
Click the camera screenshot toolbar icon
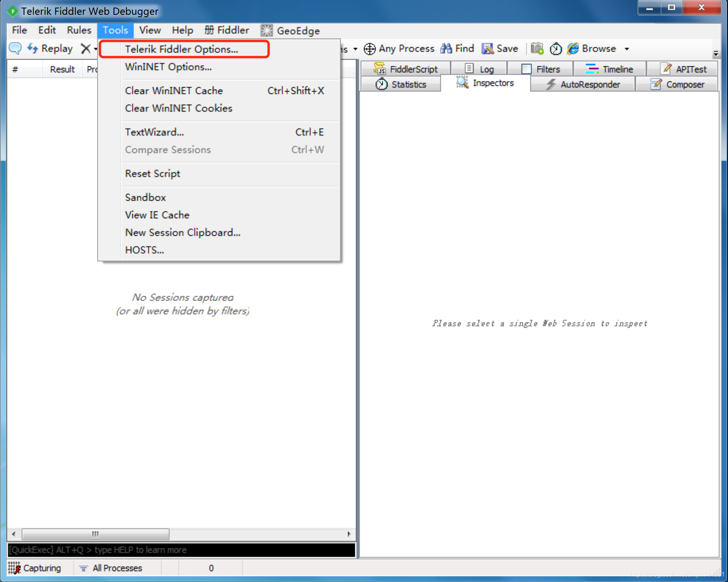[x=537, y=48]
